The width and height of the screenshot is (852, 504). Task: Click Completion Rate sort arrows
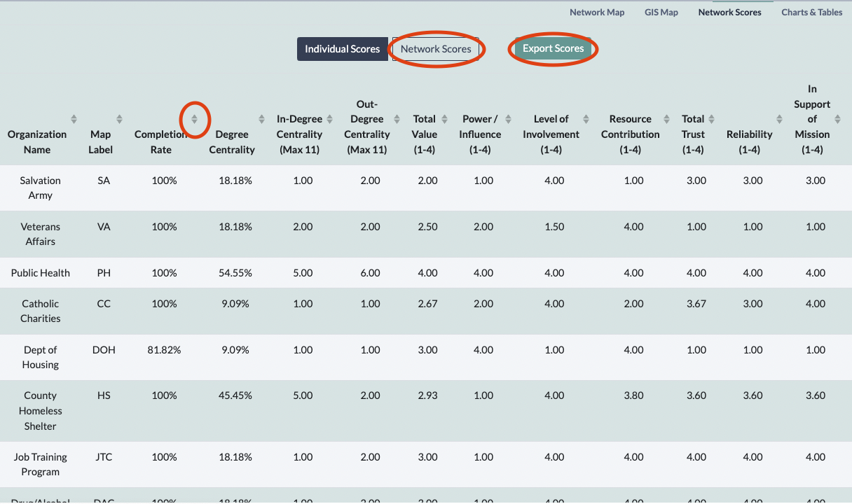[195, 119]
